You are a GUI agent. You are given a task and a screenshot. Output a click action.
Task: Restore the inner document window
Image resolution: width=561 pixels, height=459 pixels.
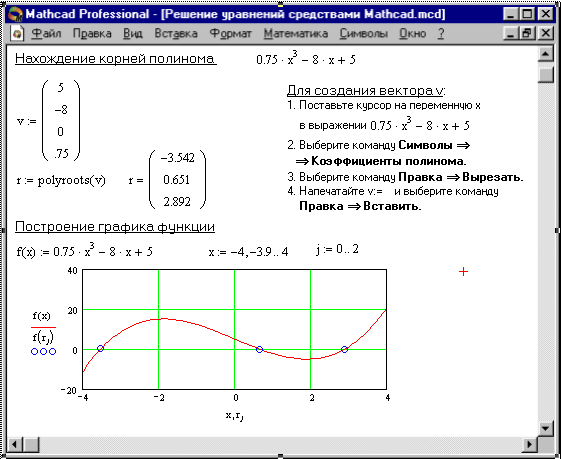[x=527, y=33]
